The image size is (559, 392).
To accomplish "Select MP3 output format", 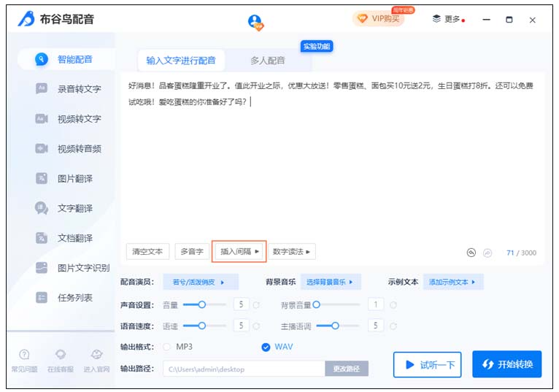I will point(167,347).
